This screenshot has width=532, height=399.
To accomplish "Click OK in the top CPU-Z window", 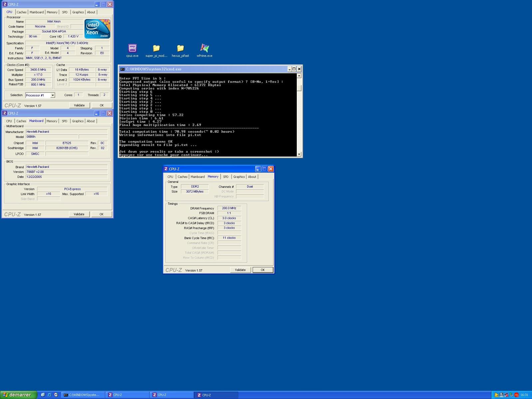I will pos(101,105).
